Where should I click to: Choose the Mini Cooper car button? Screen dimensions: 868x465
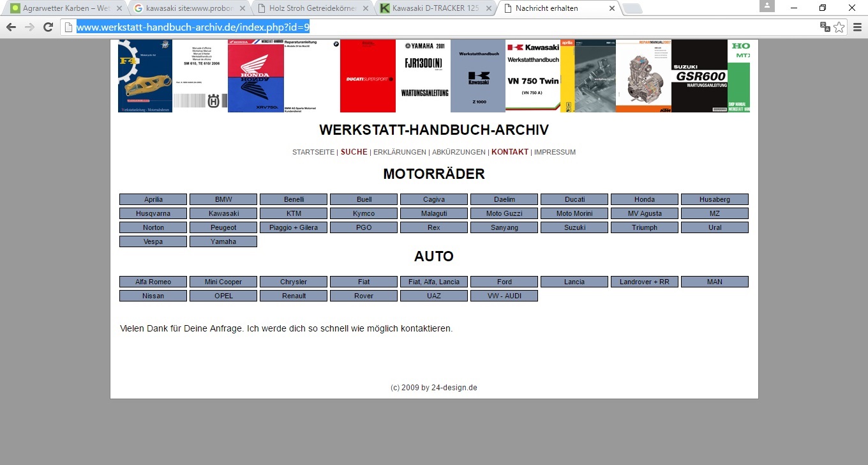pyautogui.click(x=223, y=282)
